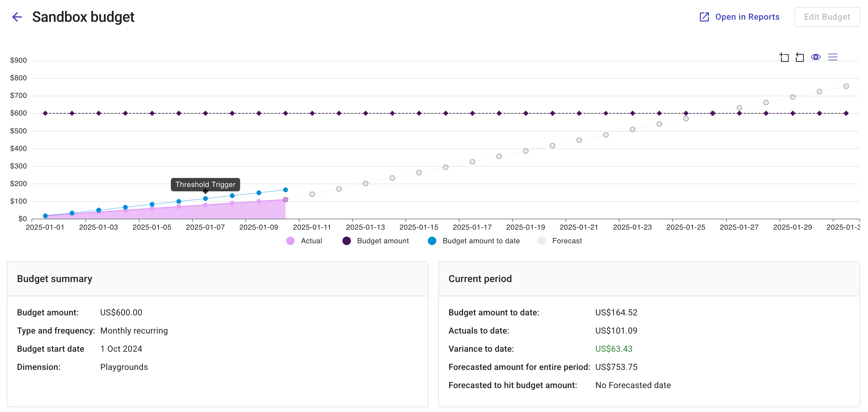Select the chart zoom-in crop icon
This screenshot has height=412, width=868.
[784, 57]
